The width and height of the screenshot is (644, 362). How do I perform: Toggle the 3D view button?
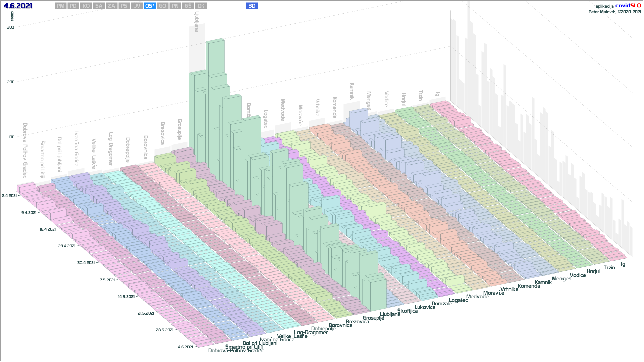coord(252,6)
